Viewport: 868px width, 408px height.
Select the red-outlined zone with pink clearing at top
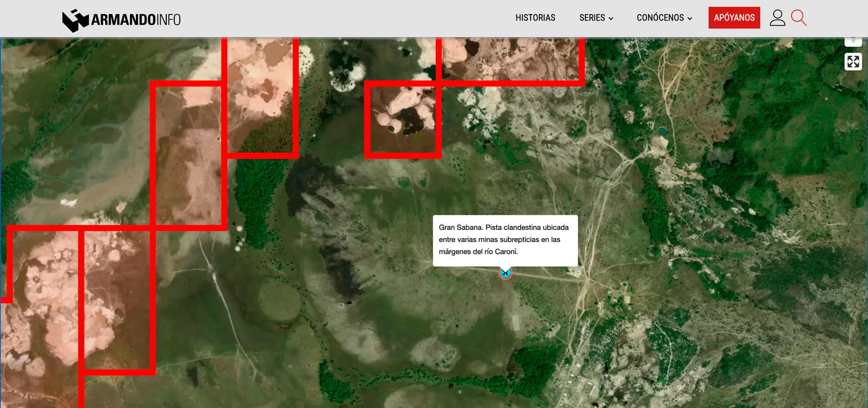[x=259, y=96]
